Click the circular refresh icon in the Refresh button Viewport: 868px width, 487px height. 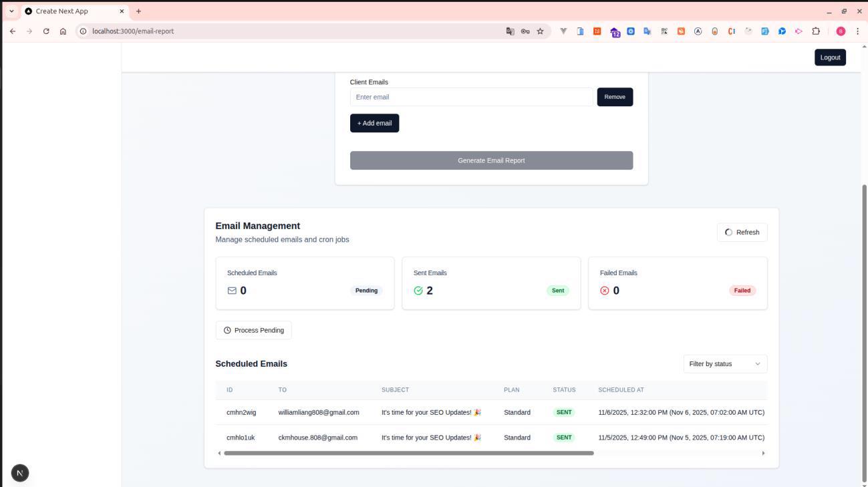click(x=728, y=232)
